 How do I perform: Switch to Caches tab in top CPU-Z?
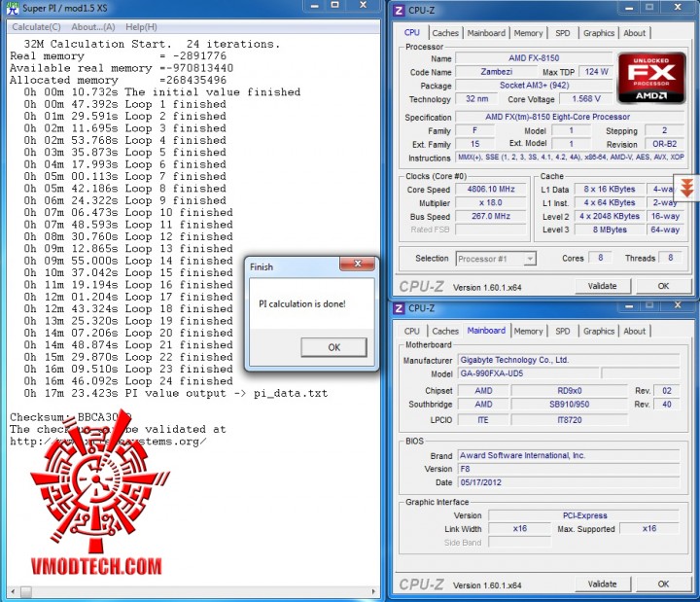445,33
